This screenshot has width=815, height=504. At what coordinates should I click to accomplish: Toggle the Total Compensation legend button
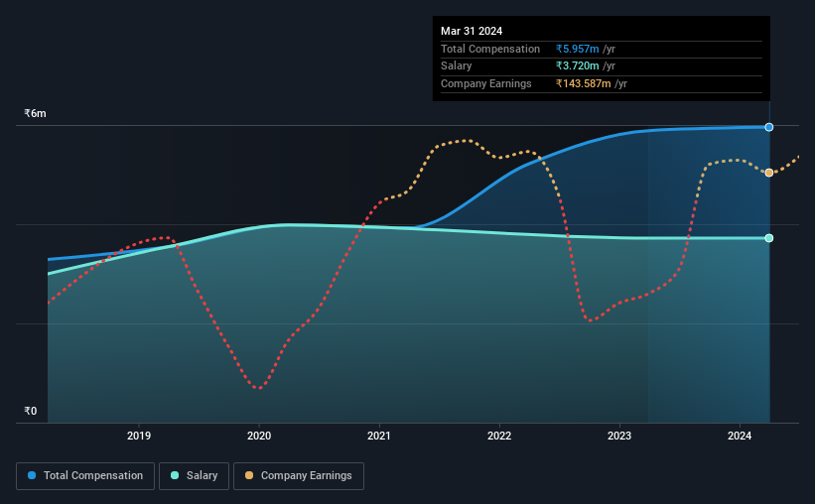[x=85, y=476]
